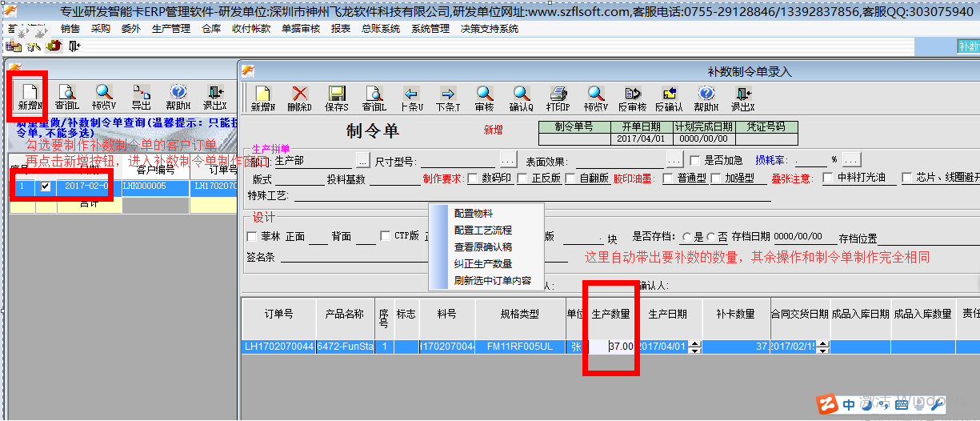Image resolution: width=980 pixels, height=421 pixels.
Task: Open 表面效果 lookup ellipsis button
Action: click(674, 159)
